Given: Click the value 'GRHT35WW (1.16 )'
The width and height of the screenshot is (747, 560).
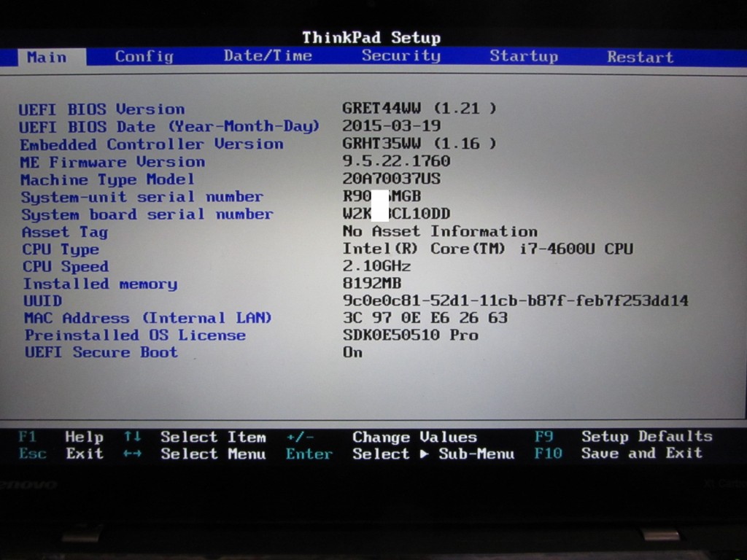Looking at the screenshot, I should 419,144.
